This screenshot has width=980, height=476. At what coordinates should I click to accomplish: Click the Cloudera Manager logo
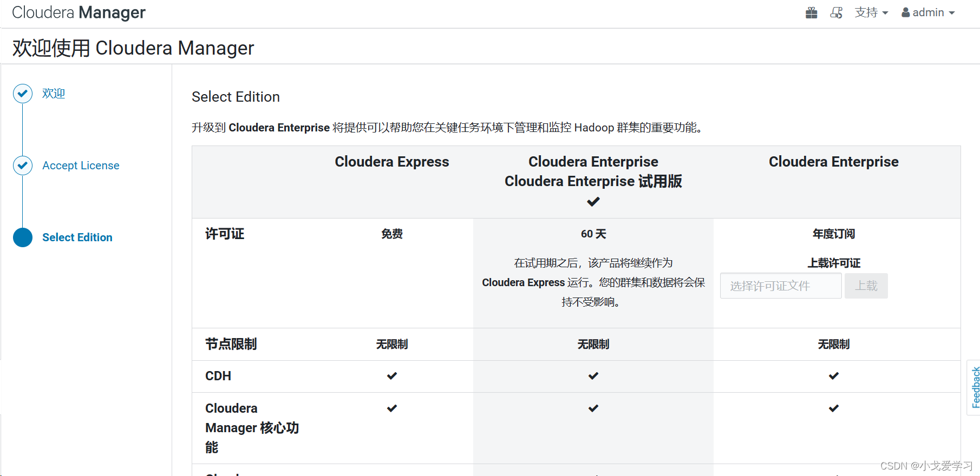coord(79,12)
